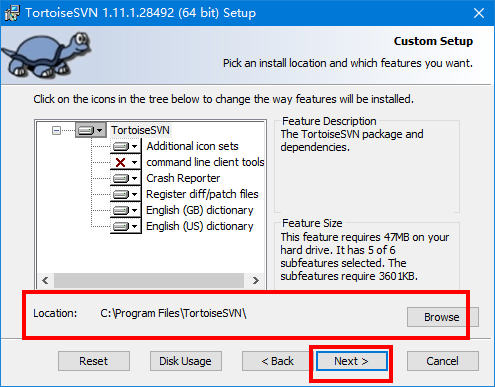Click the Reset button
Image resolution: width=495 pixels, height=387 pixels.
(x=94, y=361)
